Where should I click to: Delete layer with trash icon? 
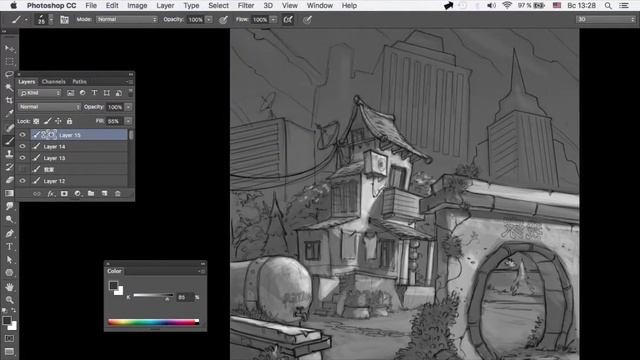pyautogui.click(x=118, y=194)
